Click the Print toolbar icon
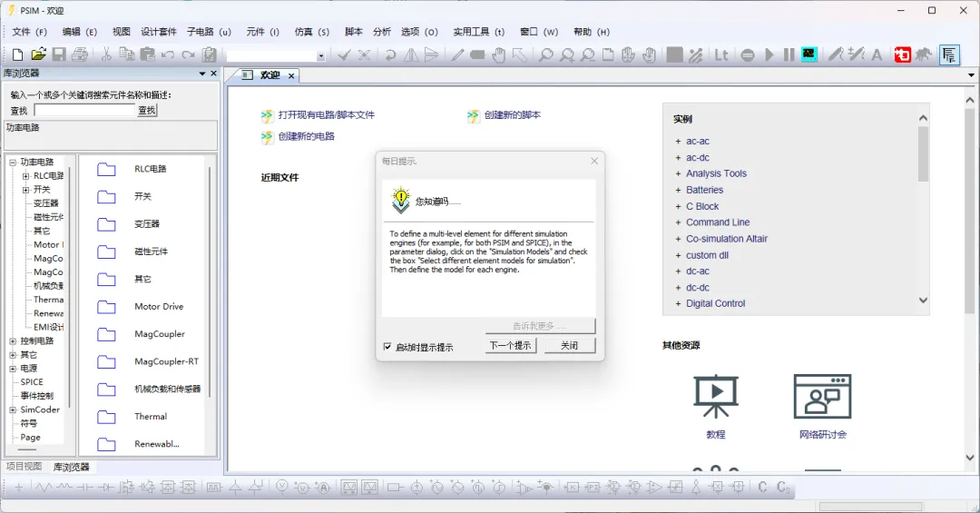 (x=79, y=55)
